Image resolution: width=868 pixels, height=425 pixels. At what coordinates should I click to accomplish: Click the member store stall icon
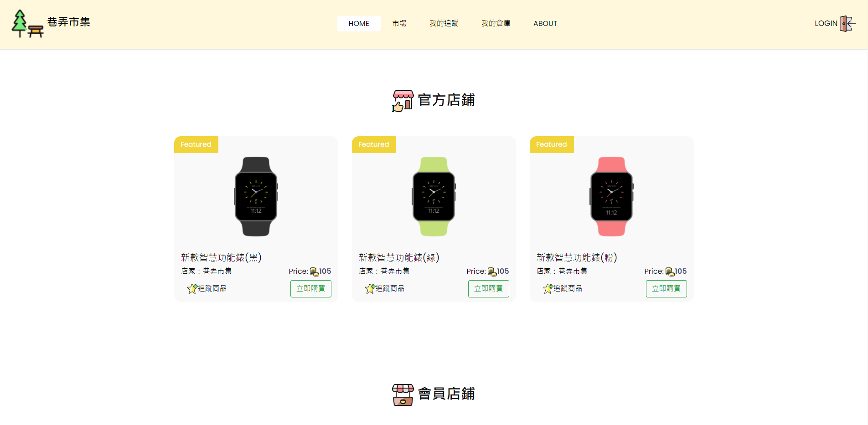(x=403, y=394)
